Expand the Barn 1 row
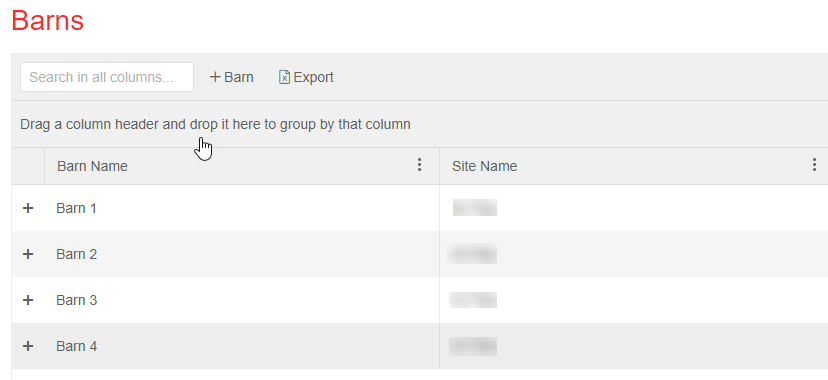This screenshot has height=380, width=828. [x=28, y=208]
